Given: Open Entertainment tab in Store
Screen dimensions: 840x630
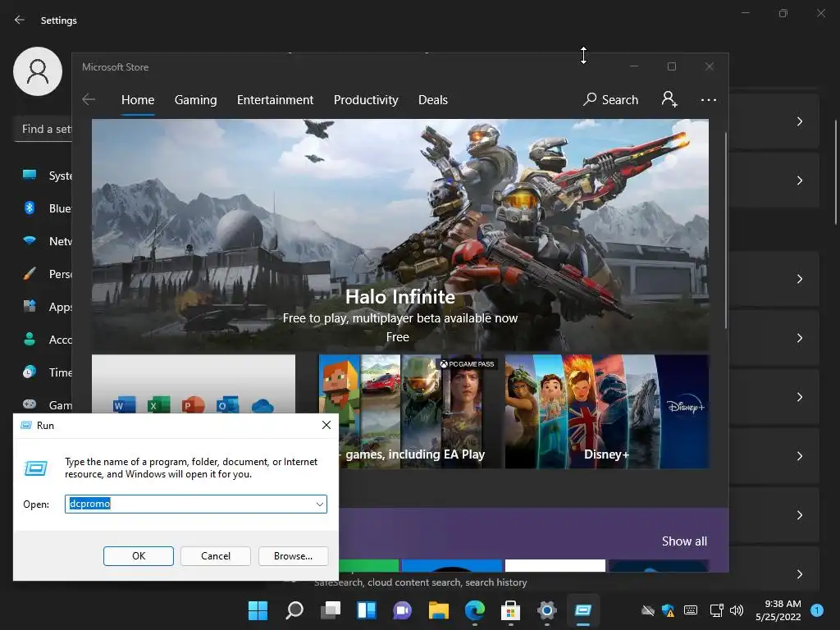Looking at the screenshot, I should click(276, 100).
